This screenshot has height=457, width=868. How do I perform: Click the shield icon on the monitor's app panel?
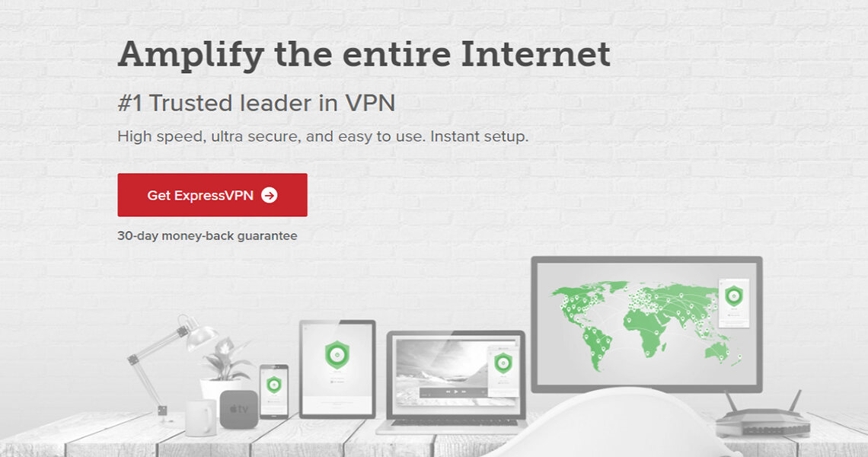pos(734,296)
